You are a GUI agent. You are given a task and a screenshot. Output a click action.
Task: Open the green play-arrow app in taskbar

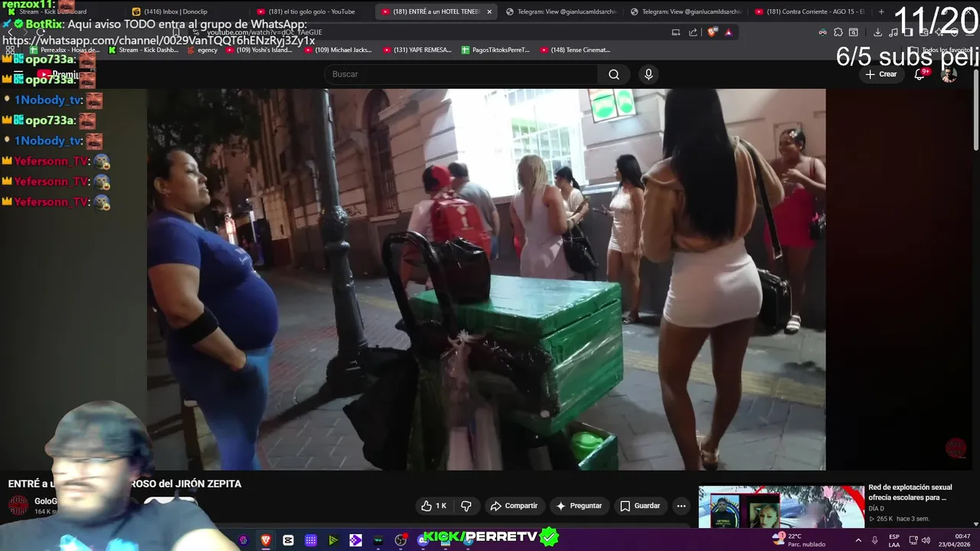tap(333, 540)
